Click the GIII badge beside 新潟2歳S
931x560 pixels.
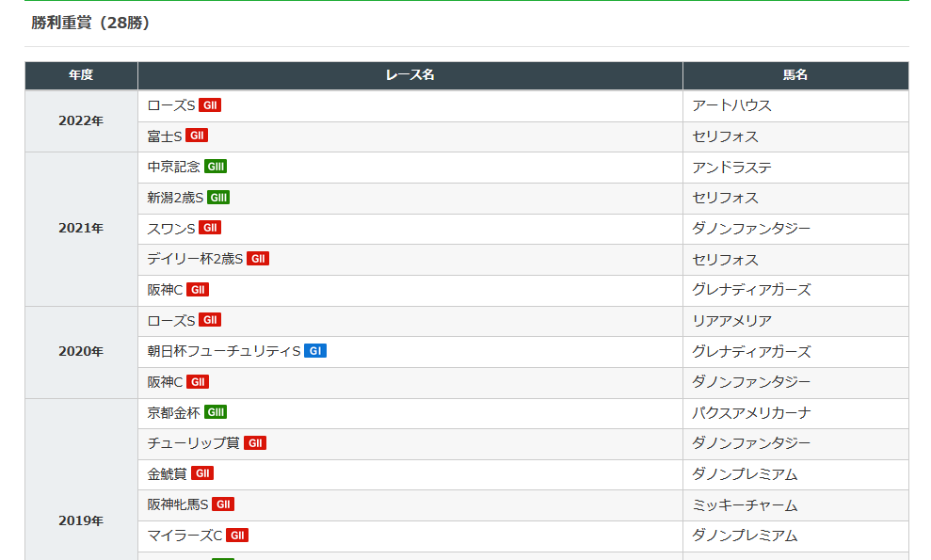[x=218, y=197]
